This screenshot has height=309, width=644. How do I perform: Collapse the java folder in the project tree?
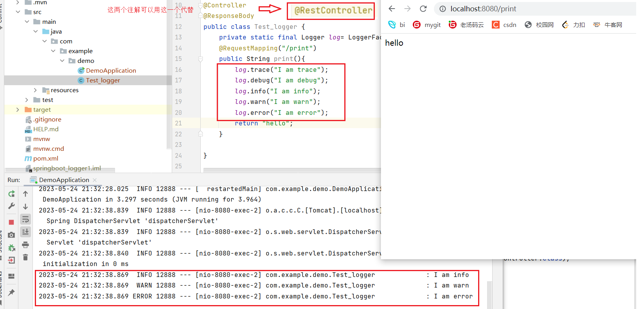point(36,31)
